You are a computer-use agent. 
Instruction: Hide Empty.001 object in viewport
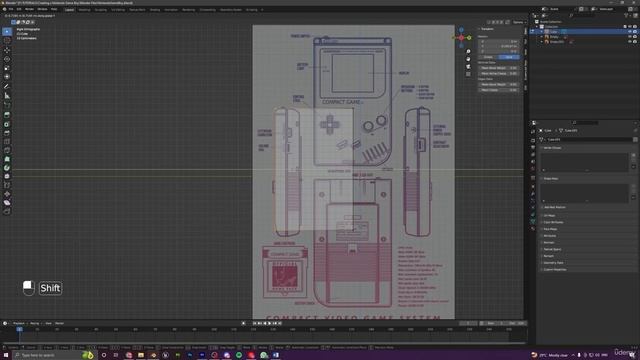pyautogui.click(x=630, y=42)
